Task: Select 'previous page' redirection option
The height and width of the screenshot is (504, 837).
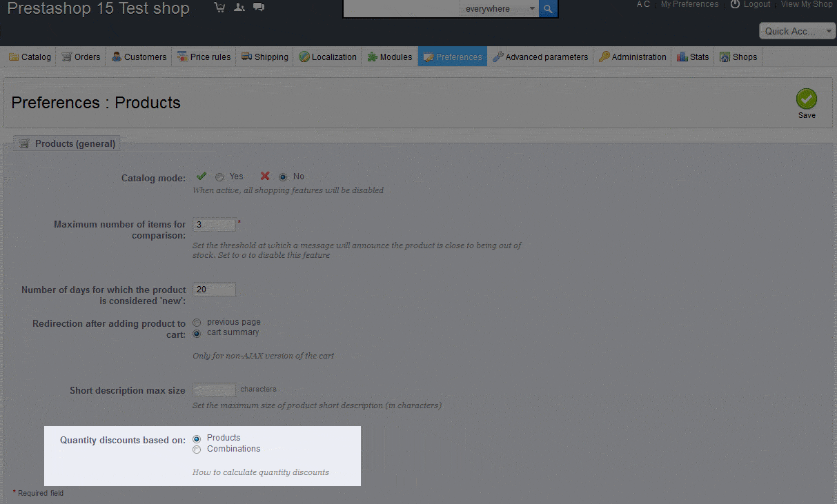Action: coord(197,322)
